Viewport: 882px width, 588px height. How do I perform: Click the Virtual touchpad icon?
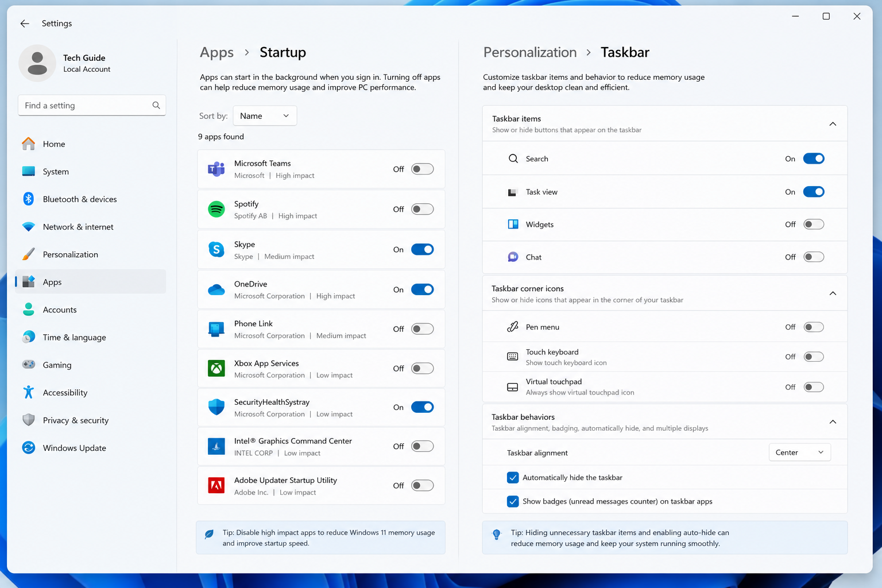[513, 387]
